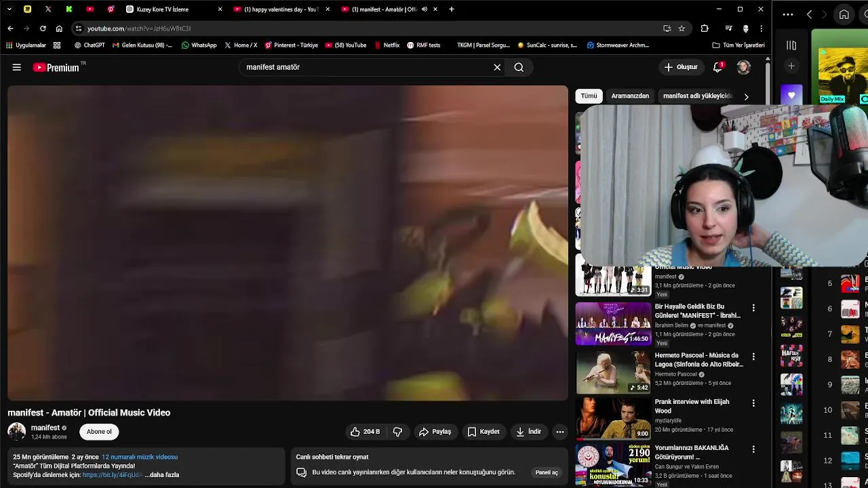Open options for Bir Hayalle Geldik video
Image resolution: width=868 pixels, height=488 pixels.
753,308
